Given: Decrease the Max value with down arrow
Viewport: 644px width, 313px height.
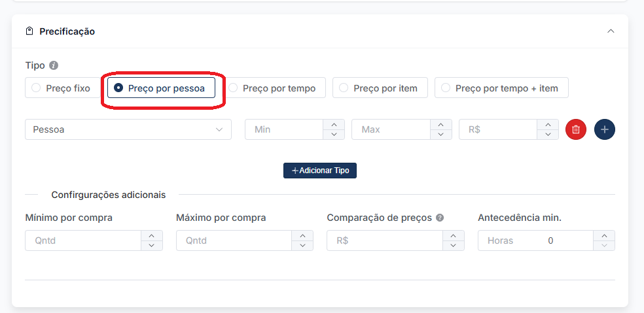Looking at the screenshot, I should (x=441, y=135).
